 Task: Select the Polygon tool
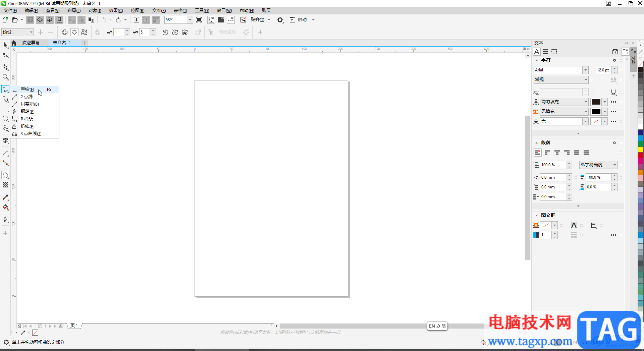point(5,128)
